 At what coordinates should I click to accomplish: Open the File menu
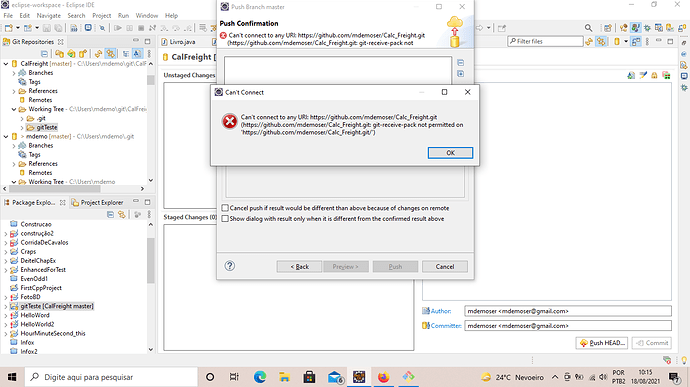pyautogui.click(x=8, y=15)
